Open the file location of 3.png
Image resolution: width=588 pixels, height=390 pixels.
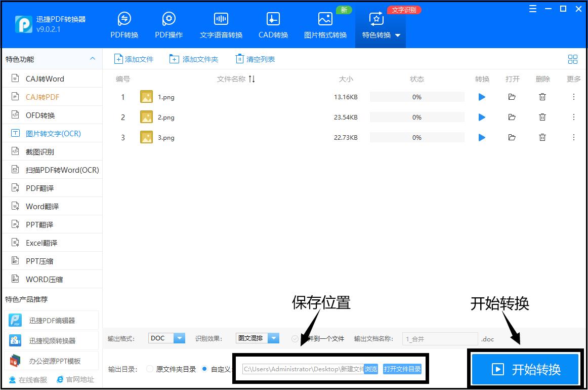coord(512,137)
